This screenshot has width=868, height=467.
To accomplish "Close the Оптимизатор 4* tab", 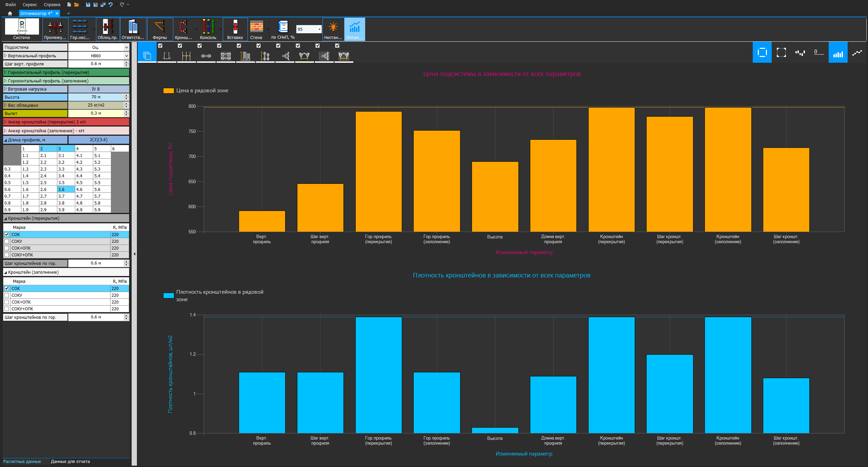I will 57,14.
